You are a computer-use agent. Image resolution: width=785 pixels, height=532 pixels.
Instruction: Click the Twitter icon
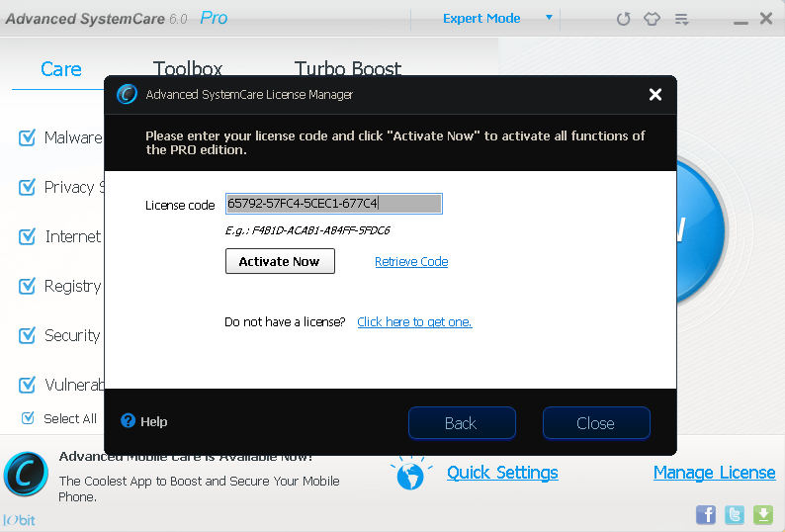(735, 514)
